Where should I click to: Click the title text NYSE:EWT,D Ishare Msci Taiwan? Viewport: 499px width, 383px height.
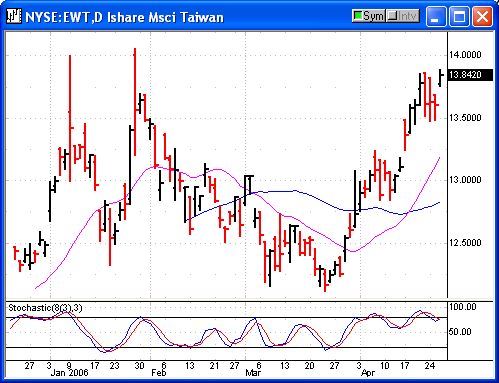pyautogui.click(x=124, y=17)
